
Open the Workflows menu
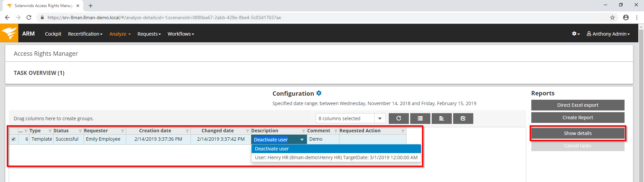point(181,34)
